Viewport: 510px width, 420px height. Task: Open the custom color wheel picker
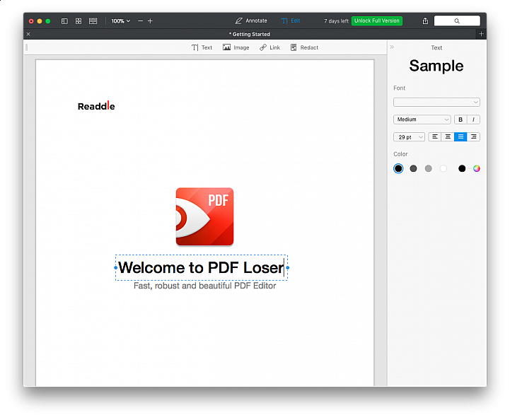pos(477,168)
